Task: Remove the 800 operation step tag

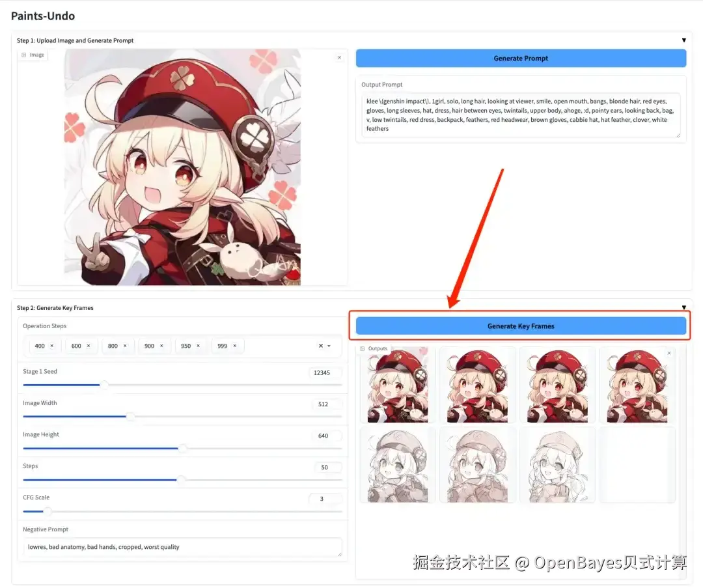Action: 125,346
